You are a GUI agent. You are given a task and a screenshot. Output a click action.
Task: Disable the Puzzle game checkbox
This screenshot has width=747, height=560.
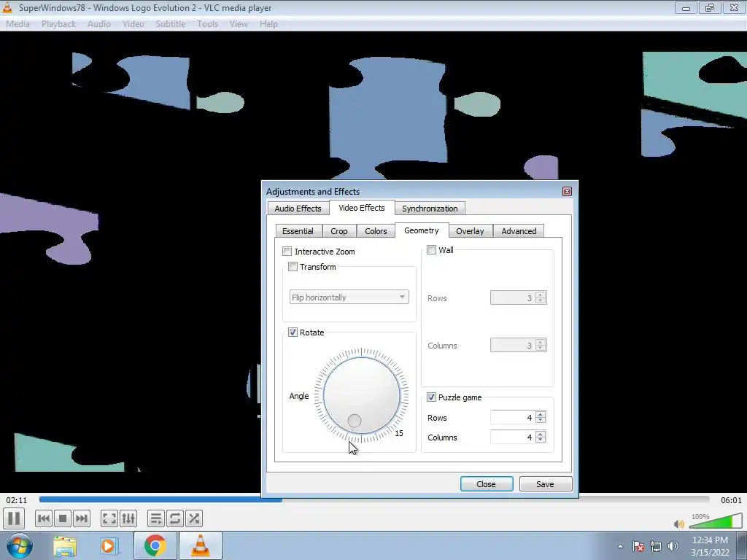(432, 397)
